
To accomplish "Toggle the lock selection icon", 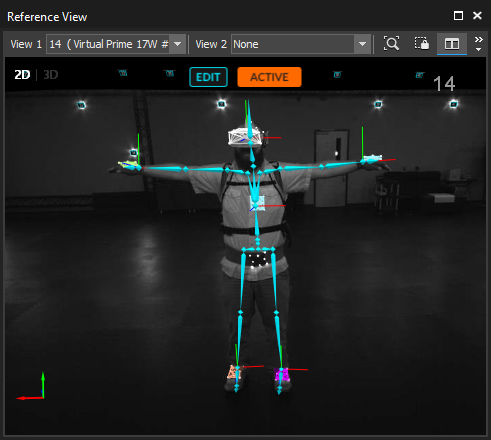I will [x=422, y=44].
